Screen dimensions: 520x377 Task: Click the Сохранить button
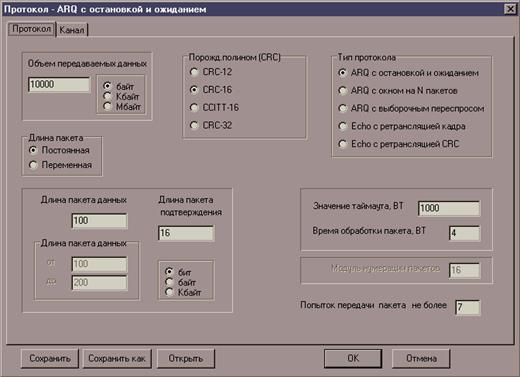pyautogui.click(x=50, y=359)
